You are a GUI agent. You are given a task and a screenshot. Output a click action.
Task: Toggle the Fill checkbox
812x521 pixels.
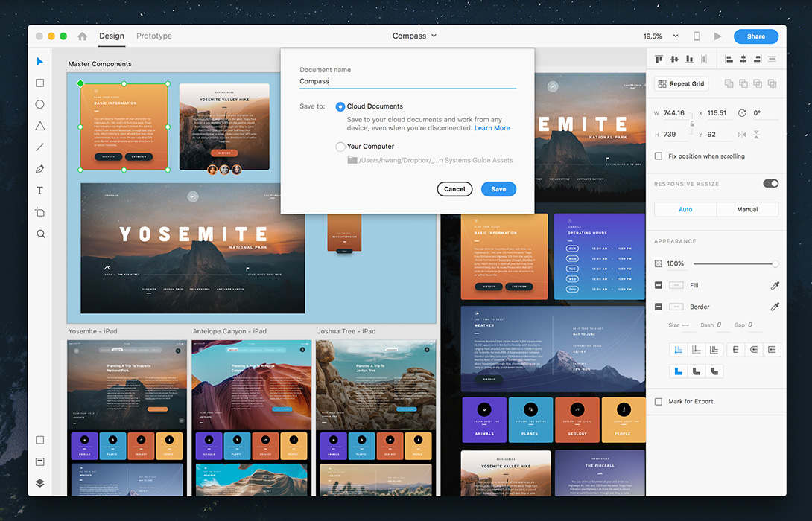tap(659, 285)
